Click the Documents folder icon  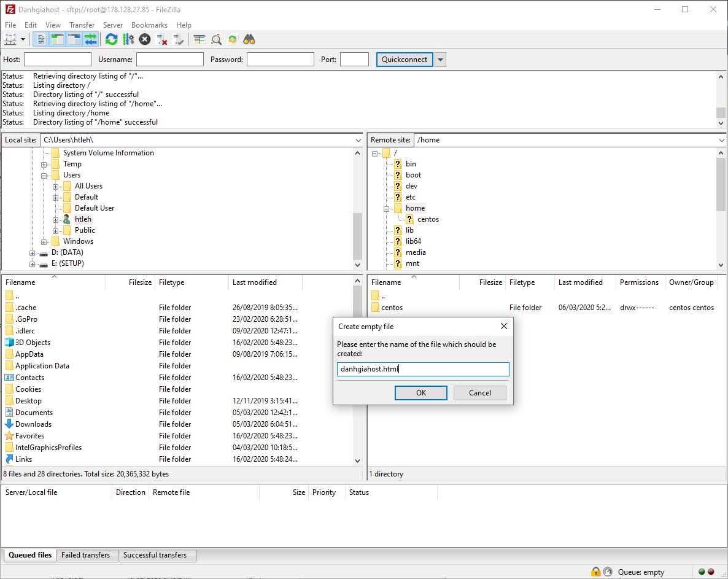pos(9,413)
